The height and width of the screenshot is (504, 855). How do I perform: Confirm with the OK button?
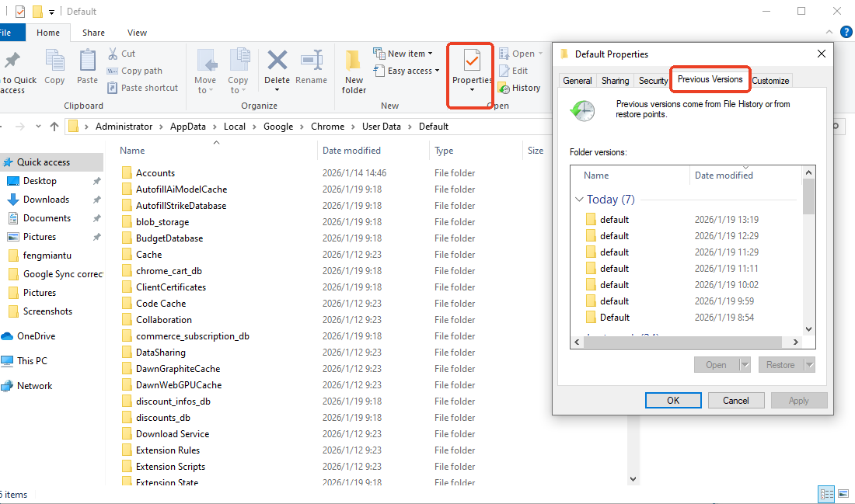click(x=673, y=400)
